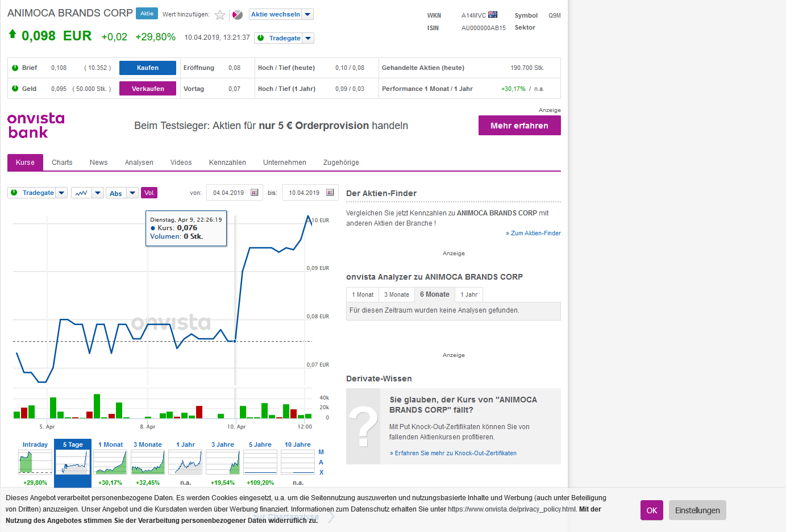This screenshot has width=786, height=532.
Task: Click the question mark Derivate-Wissen image
Action: click(363, 426)
